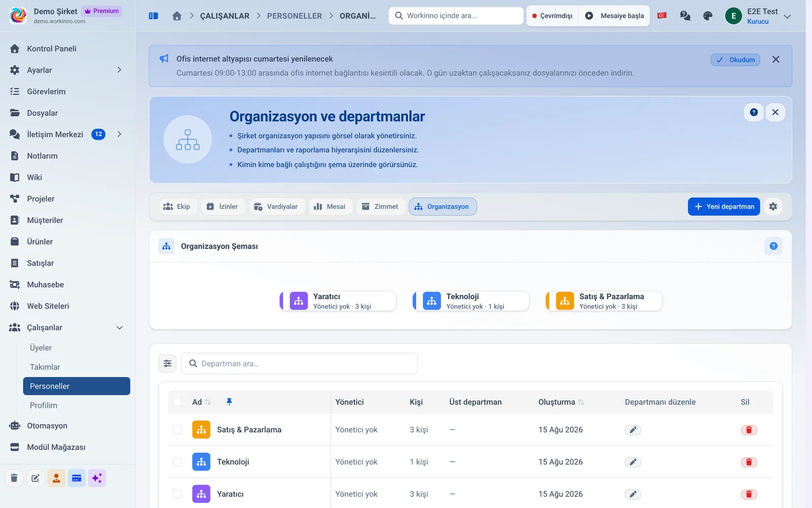Switch to the Zimmet tab
Screen dimensions: 812x508
[381, 207]
